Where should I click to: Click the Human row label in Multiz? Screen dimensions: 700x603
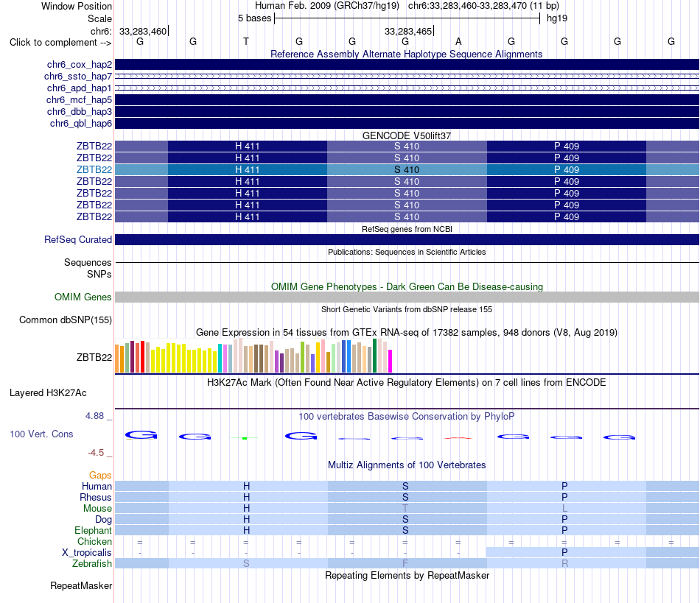click(97, 486)
